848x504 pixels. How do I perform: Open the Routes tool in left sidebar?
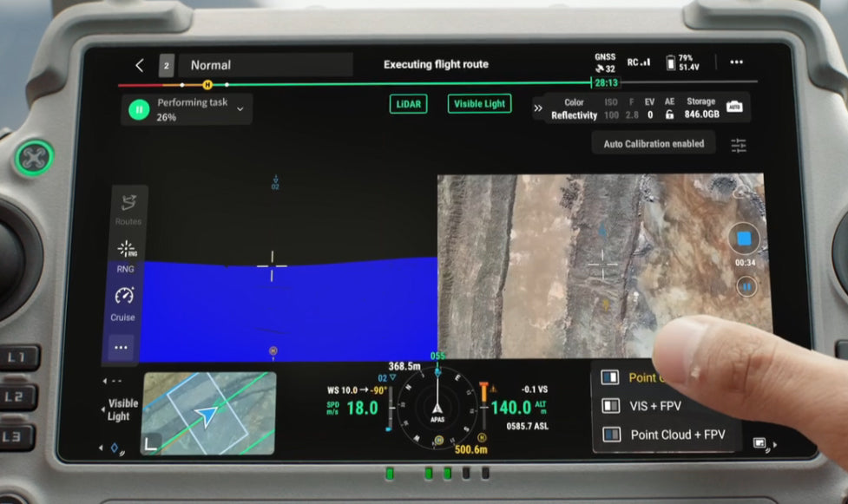point(128,209)
